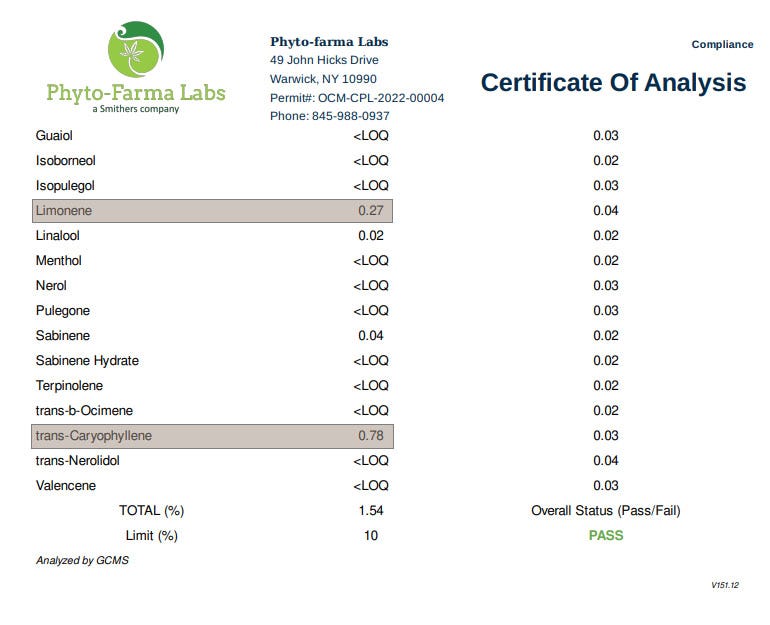
Task: Select the highlighted 'trans-Caryophyllene' name
Action: (94, 436)
